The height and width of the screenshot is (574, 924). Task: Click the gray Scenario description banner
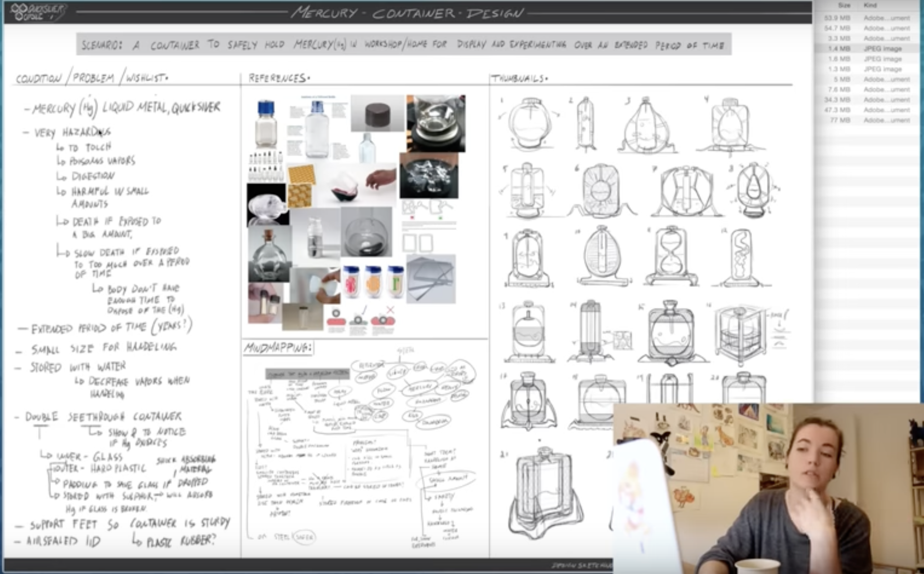(403, 44)
